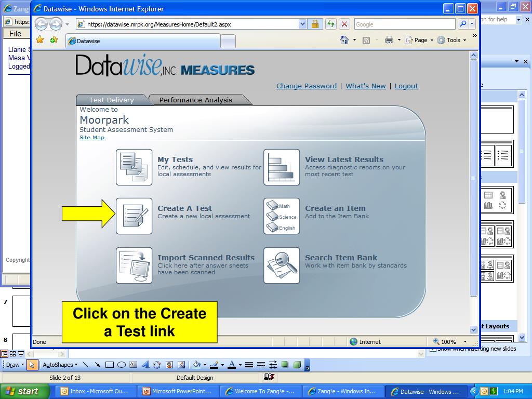Select the Line tool in Draw toolbar
The width and height of the screenshot is (532, 399).
pyautogui.click(x=86, y=365)
